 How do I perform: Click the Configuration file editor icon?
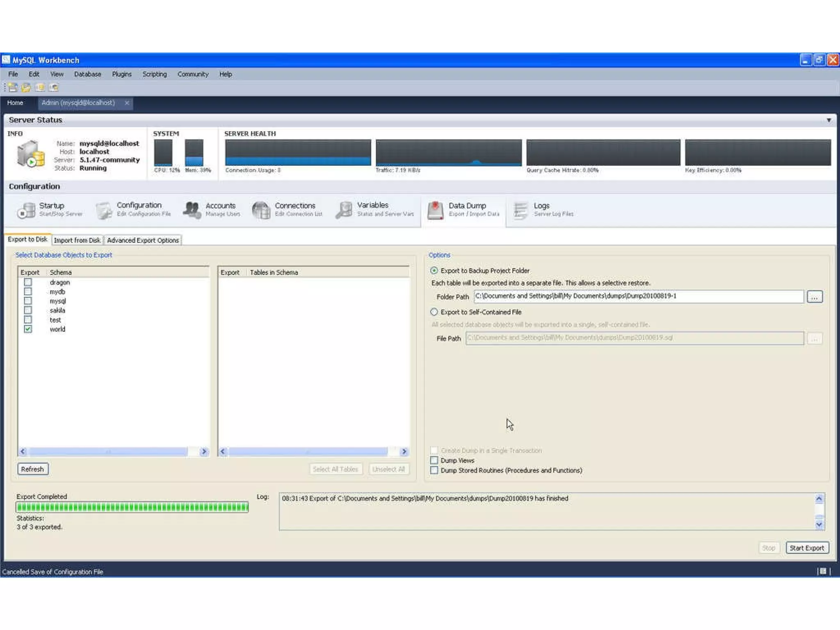(x=103, y=210)
